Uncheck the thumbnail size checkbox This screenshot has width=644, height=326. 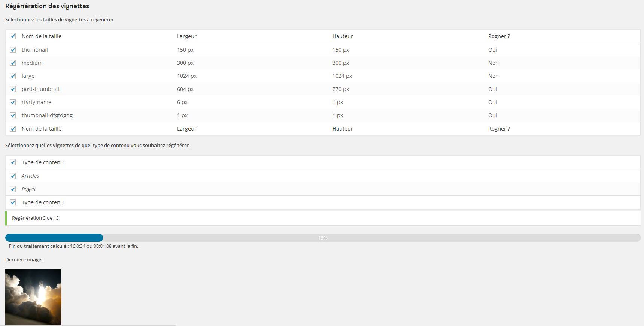coord(13,50)
